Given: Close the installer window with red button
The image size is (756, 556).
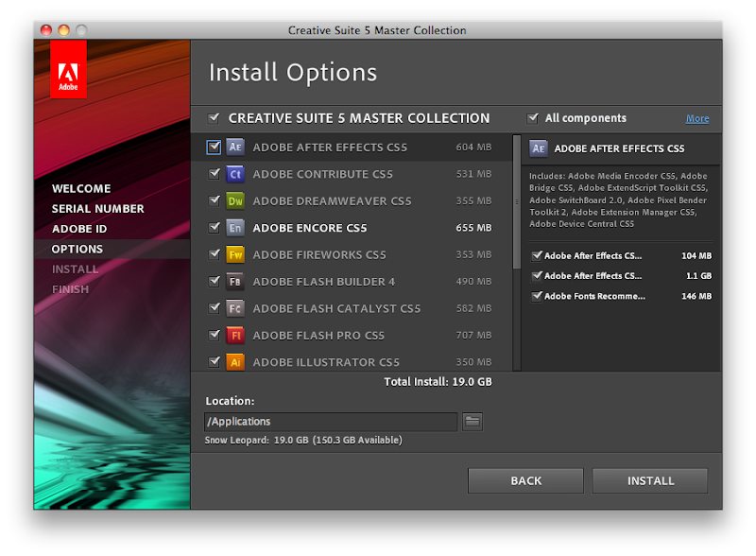Looking at the screenshot, I should coord(46,30).
